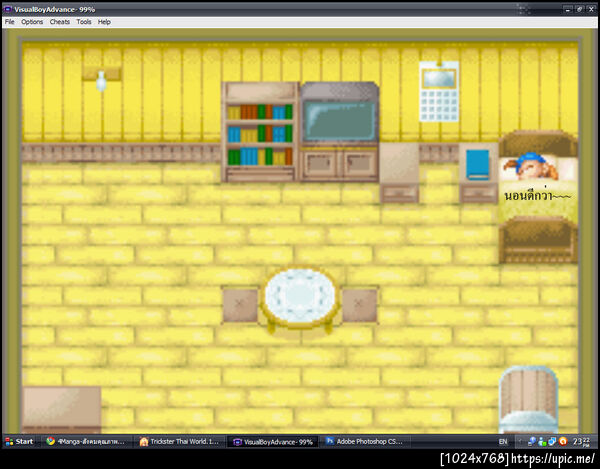Click the blue diary on nightstand
Viewport: 600px width, 469px height.
point(478,164)
